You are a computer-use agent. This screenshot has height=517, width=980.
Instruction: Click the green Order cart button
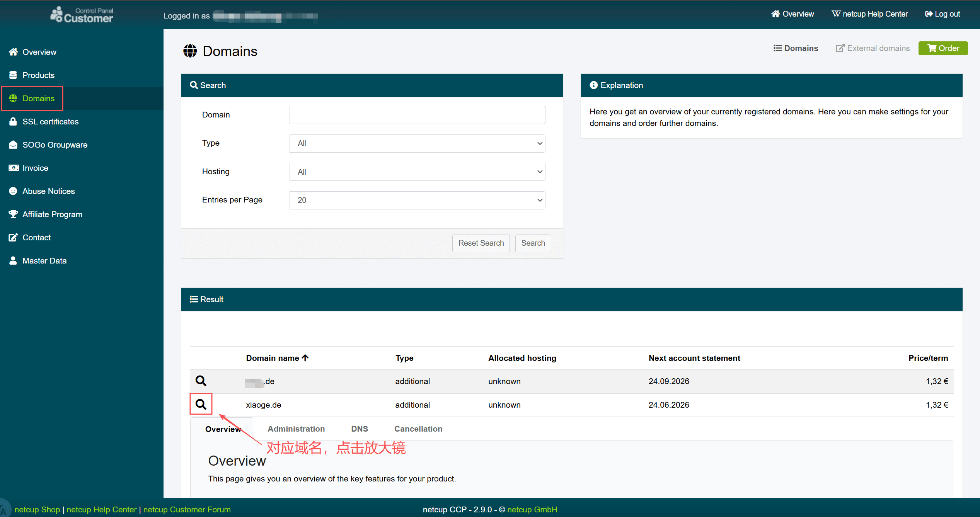coord(943,48)
